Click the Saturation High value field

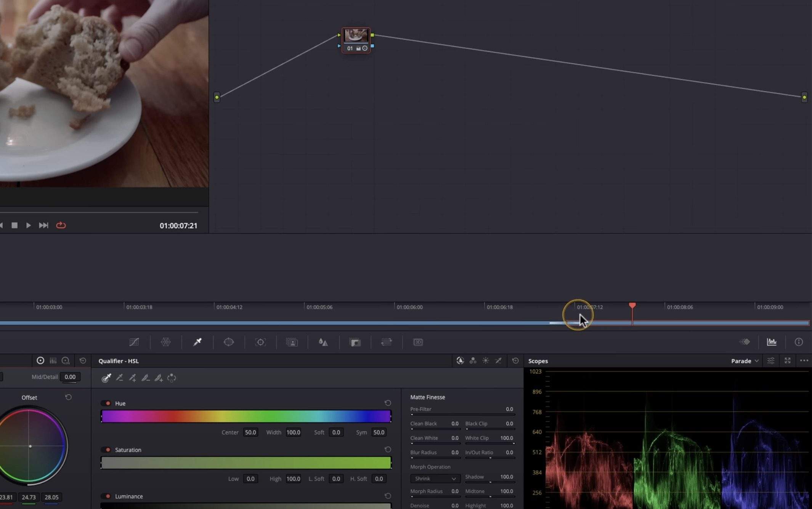tap(293, 479)
